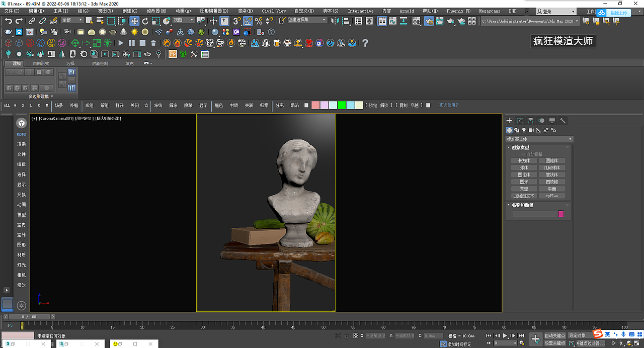Click the 圆柱体 cylinder button
Screen dimensions: 644x348
click(524, 175)
